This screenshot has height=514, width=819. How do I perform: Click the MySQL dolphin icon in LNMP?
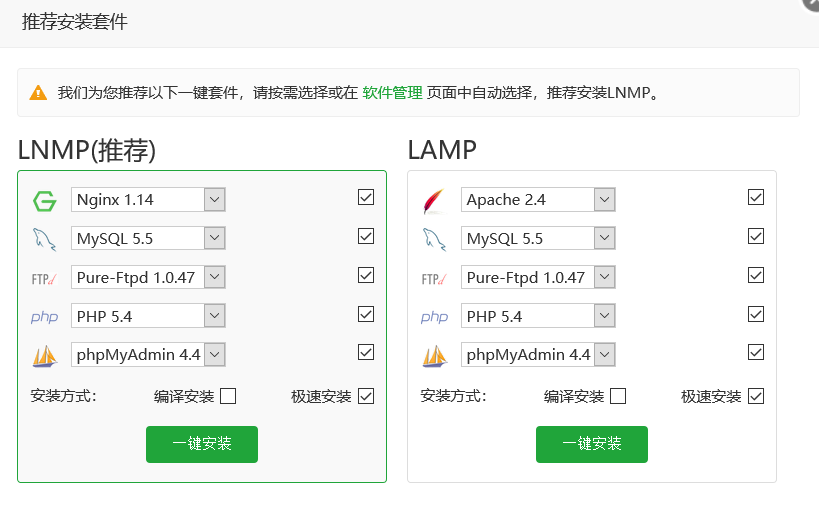click(x=44, y=238)
